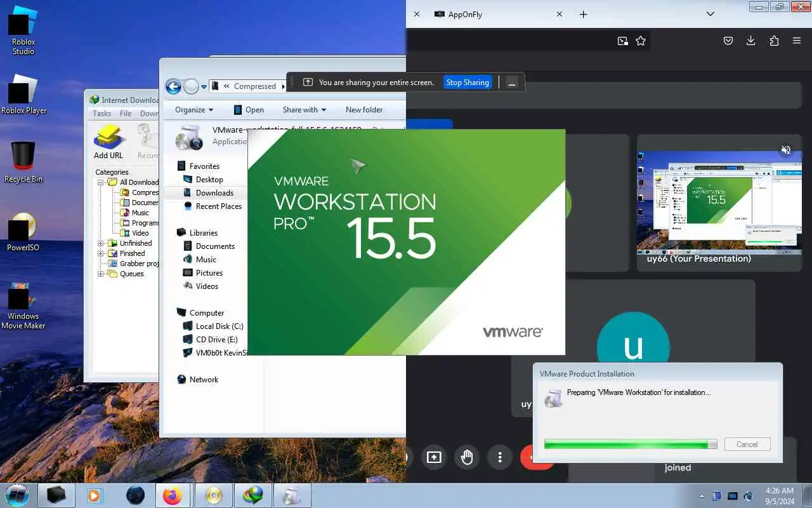Viewport: 812px width, 508px height.
Task: Click Stop Sharing in the sharing bar
Action: click(x=468, y=83)
